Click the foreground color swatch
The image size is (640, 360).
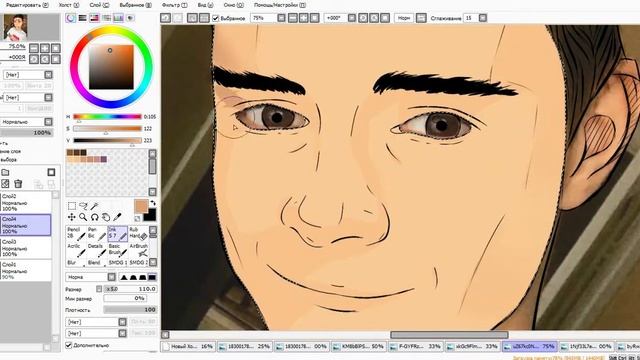(x=141, y=206)
